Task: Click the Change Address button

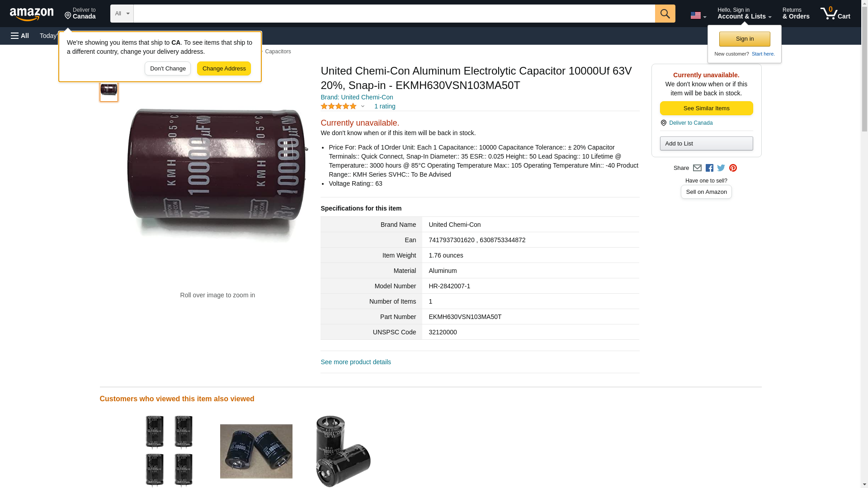Action: coord(224,69)
